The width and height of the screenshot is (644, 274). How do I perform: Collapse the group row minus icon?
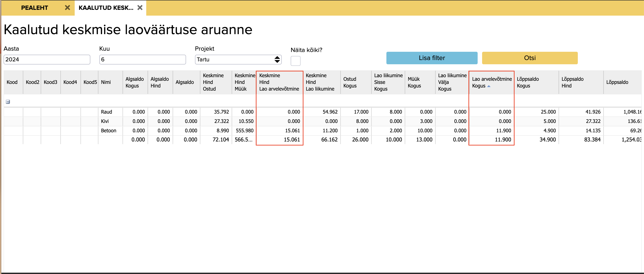coord(8,102)
